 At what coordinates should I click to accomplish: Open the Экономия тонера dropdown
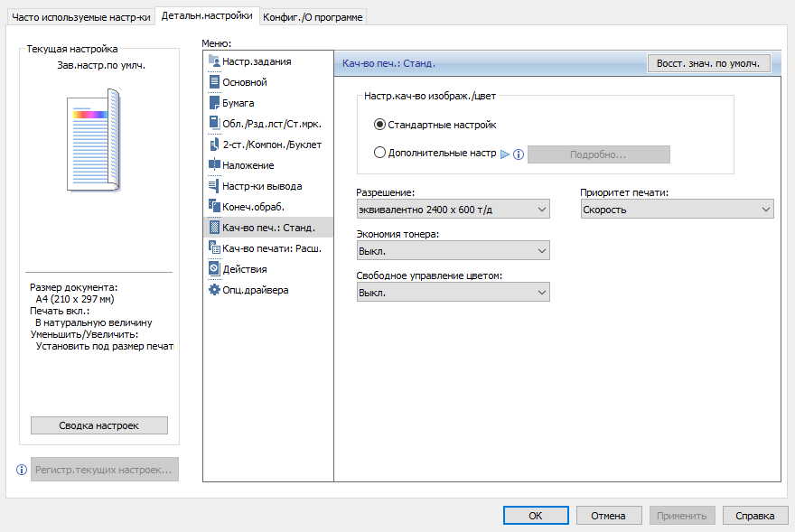[x=453, y=251]
